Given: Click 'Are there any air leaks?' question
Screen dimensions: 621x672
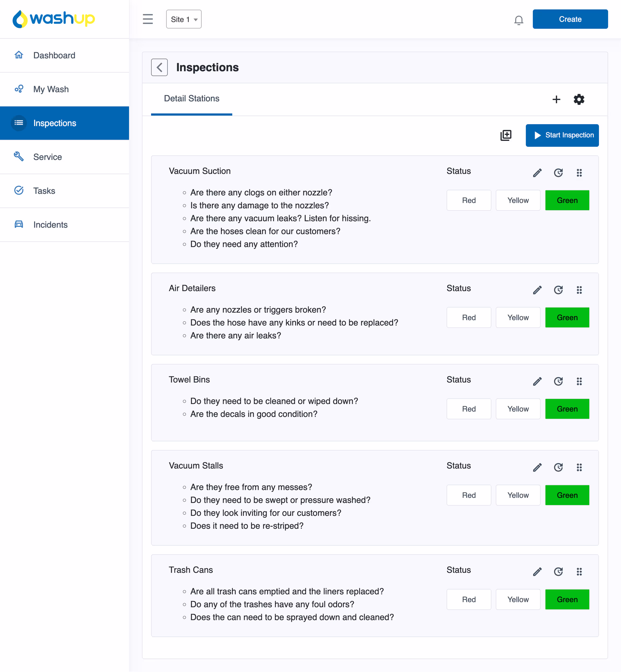Looking at the screenshot, I should click(235, 336).
